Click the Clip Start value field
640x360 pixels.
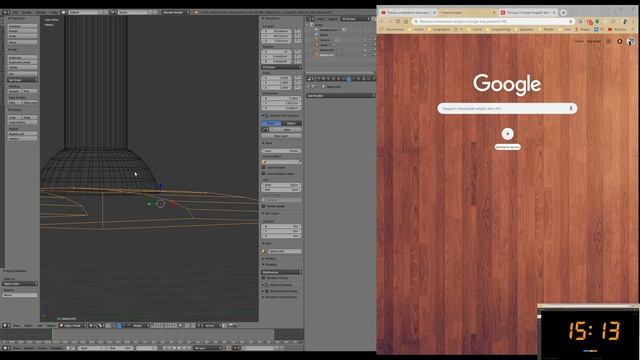[x=281, y=185]
